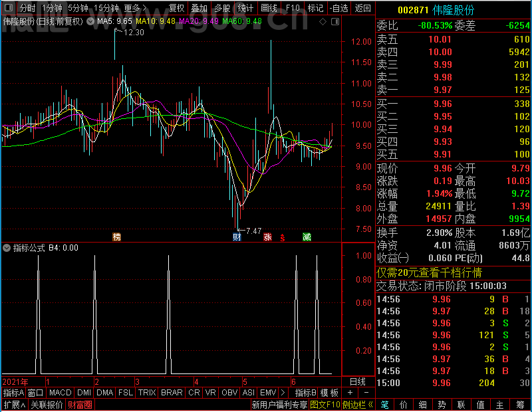Remove stock via -自选 button
The width and height of the screenshot is (532, 412).
(x=339, y=8)
